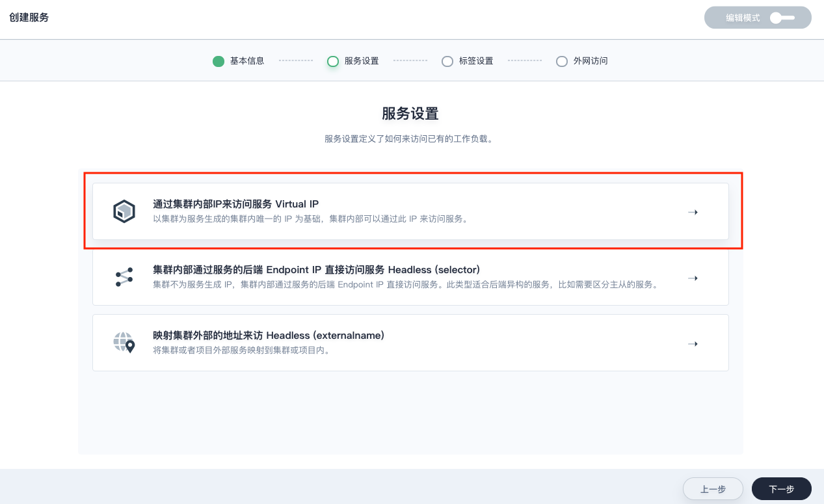Click the 上一步 button
The width and height of the screenshot is (824, 504).
(713, 489)
